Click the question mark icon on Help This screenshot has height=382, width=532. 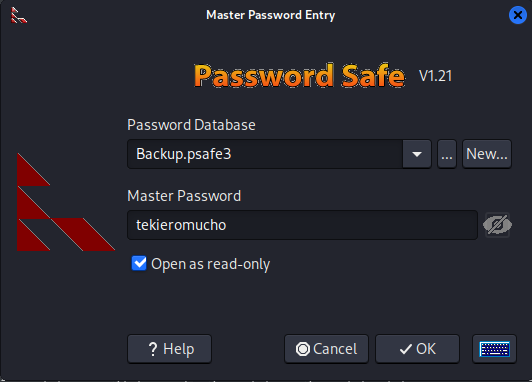pyautogui.click(x=153, y=349)
